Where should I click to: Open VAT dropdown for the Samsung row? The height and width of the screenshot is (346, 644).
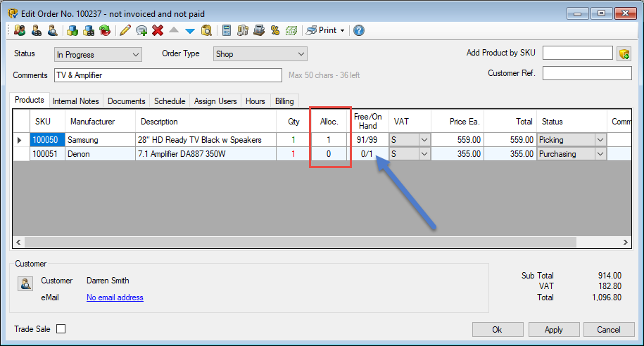pyautogui.click(x=424, y=140)
